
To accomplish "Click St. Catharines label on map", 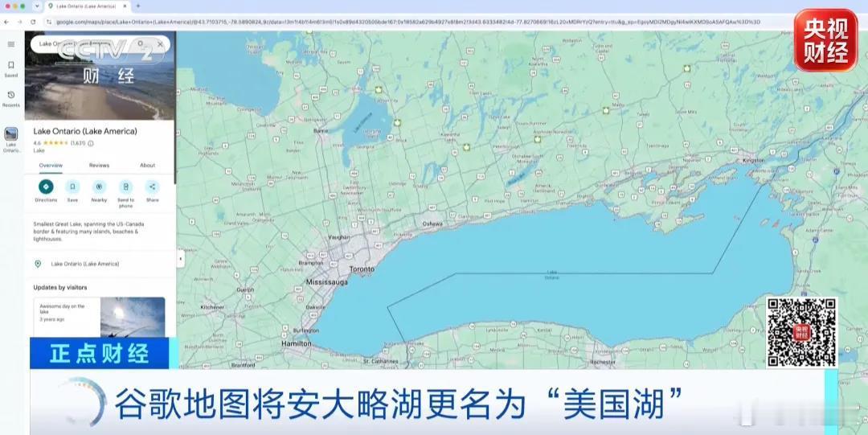I will pos(380,361).
